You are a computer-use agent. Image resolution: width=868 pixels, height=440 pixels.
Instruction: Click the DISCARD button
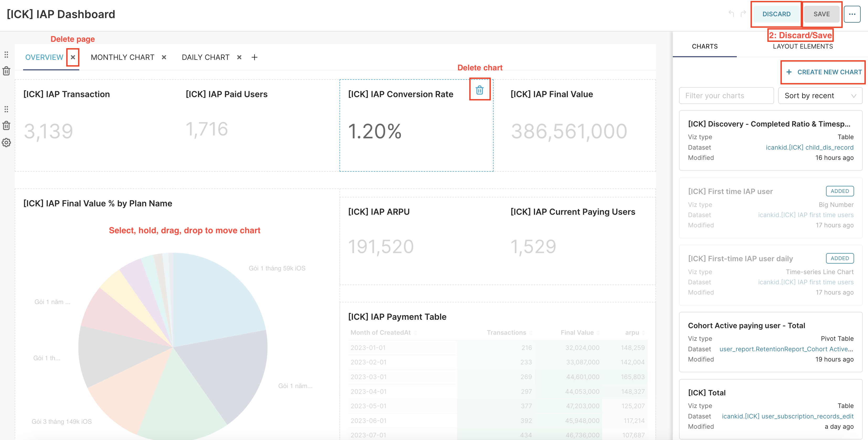pos(776,14)
